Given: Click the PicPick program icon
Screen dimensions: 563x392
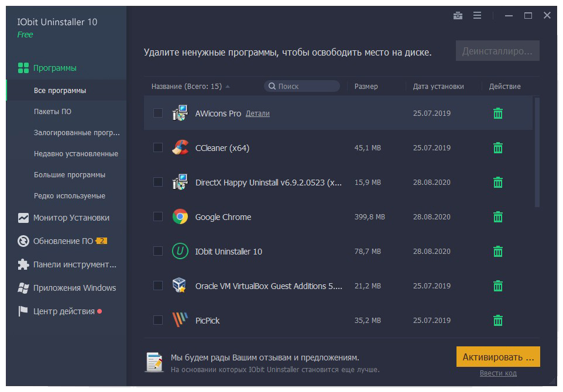Looking at the screenshot, I should click(x=180, y=319).
